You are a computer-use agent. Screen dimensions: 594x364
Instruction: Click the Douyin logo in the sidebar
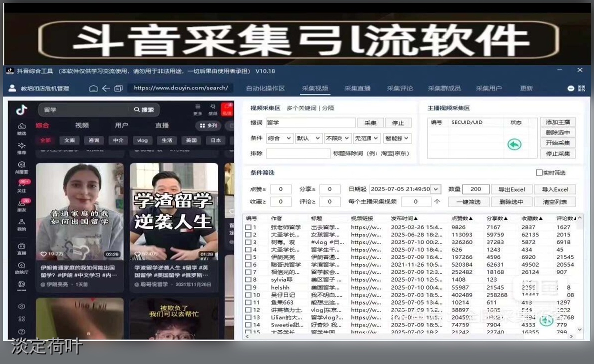(x=21, y=110)
